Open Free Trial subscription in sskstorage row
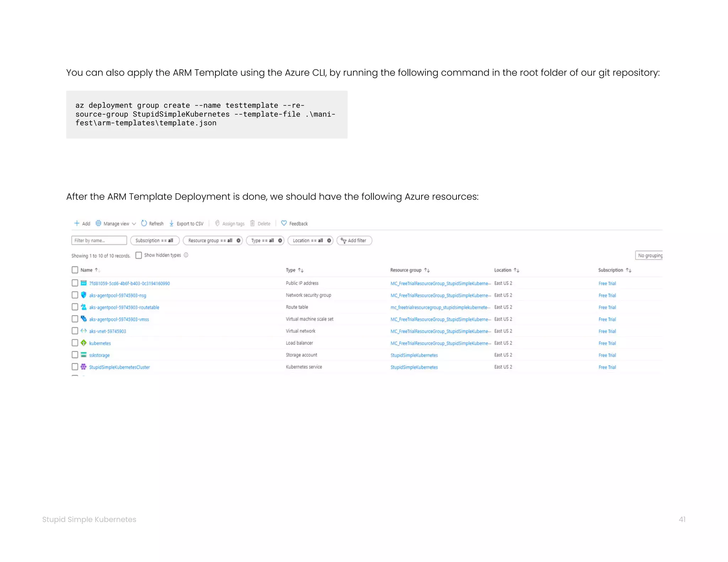The image size is (728, 562). [607, 355]
